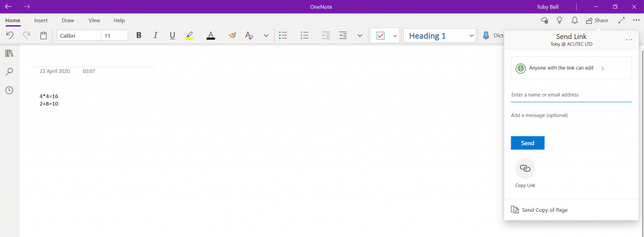Screen dimensions: 644x237
Task: Clear all formatting with eraser icon
Action: (x=249, y=36)
